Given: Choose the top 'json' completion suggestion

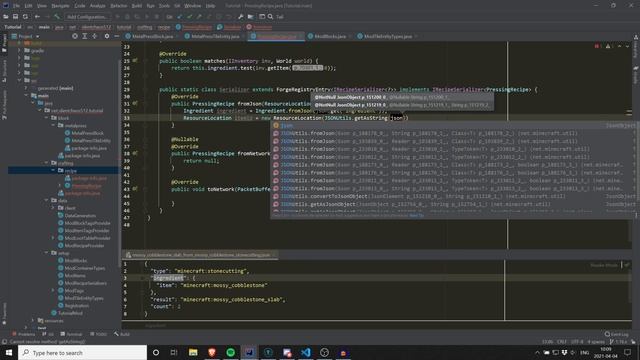Looking at the screenshot, I should click(454, 126).
